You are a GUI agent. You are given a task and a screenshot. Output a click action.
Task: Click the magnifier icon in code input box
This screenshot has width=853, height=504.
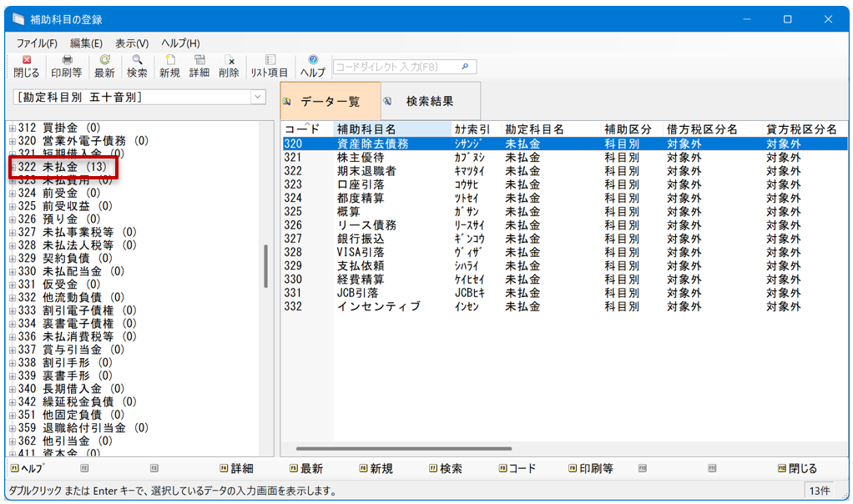(465, 67)
